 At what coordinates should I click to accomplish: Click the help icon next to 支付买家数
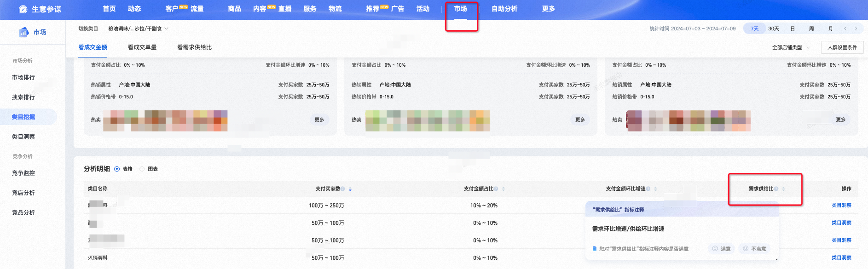(343, 189)
